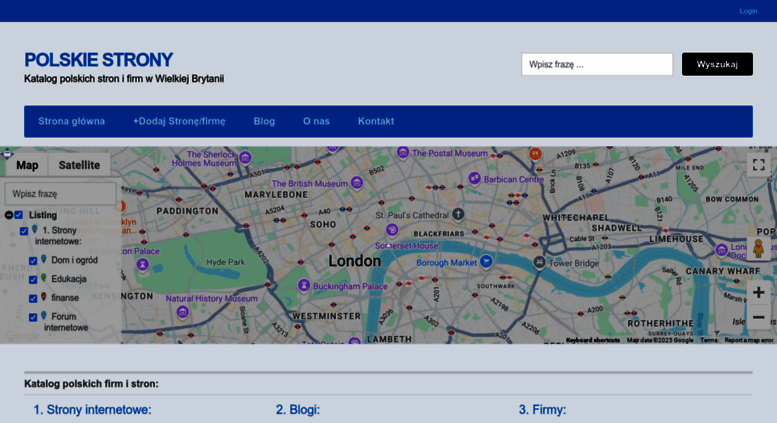The height and width of the screenshot is (423, 777).
Task: Toggle the Listing checkbox
Action: point(19,215)
